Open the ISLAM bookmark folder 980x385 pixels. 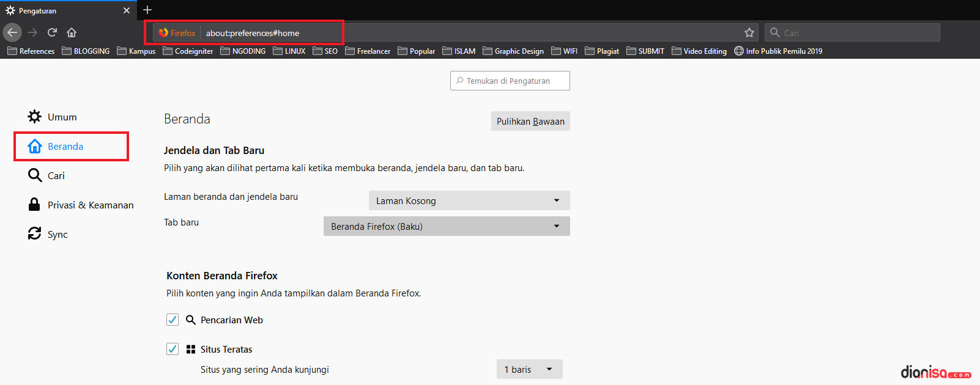[x=459, y=51]
